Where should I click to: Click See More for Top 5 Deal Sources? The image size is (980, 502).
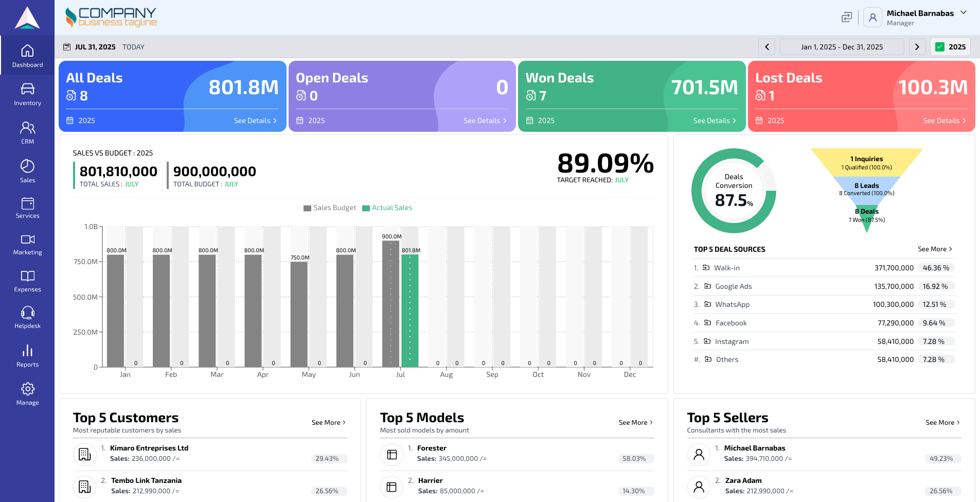click(x=935, y=249)
